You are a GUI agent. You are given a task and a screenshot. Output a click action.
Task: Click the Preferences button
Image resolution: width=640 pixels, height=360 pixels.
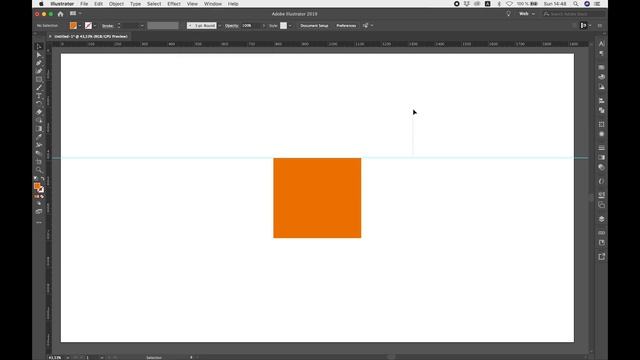(x=346, y=26)
